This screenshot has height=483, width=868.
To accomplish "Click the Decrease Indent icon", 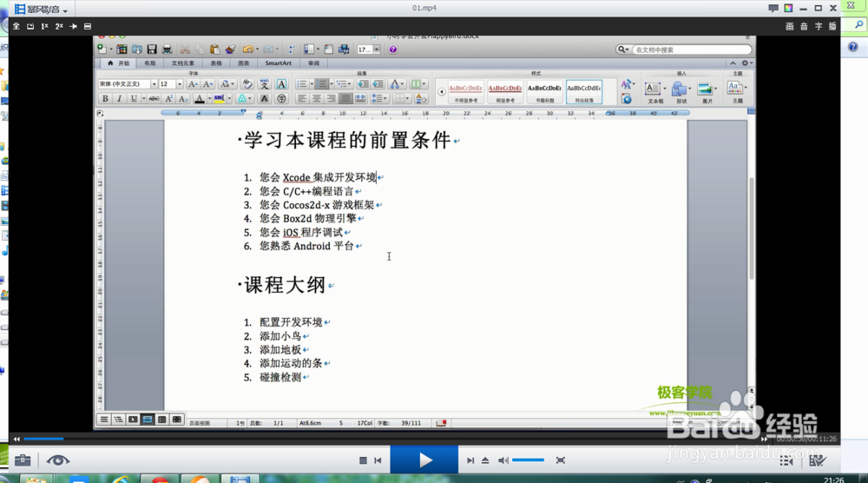I will click(x=363, y=84).
